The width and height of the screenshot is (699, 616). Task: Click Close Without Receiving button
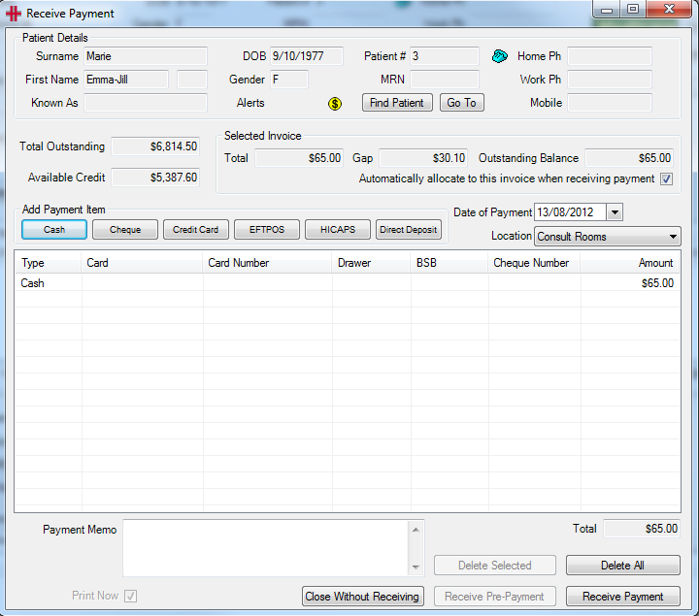click(x=362, y=597)
